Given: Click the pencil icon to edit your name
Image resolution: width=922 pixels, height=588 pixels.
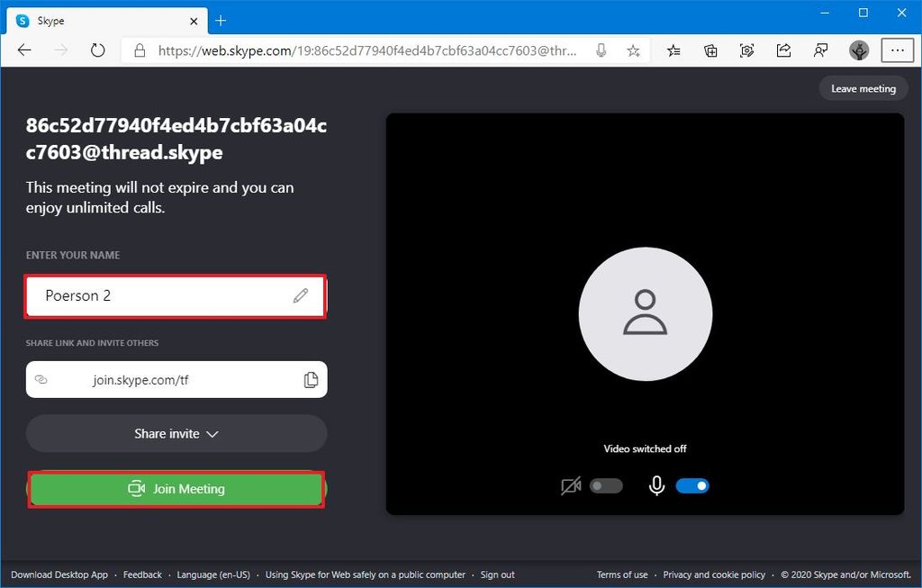Looking at the screenshot, I should (301, 295).
